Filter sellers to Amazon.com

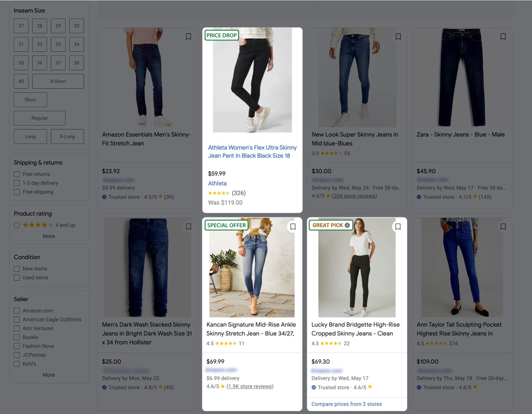tap(16, 310)
